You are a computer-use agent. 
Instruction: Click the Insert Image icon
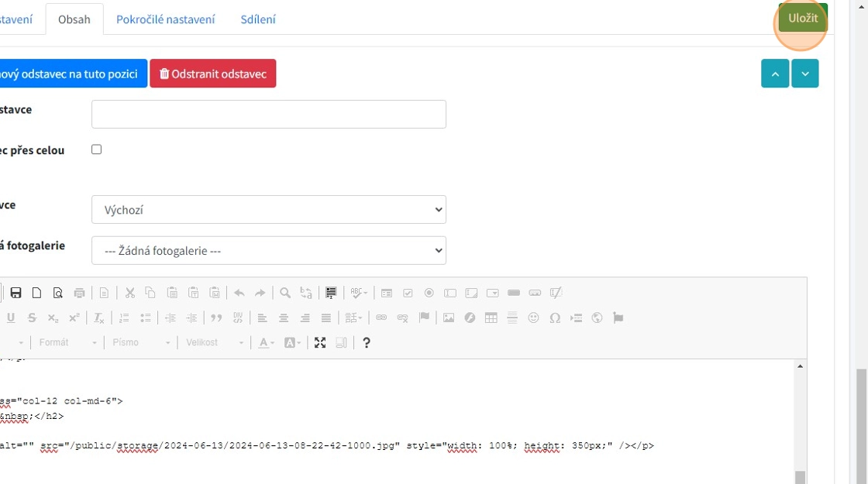449,318
